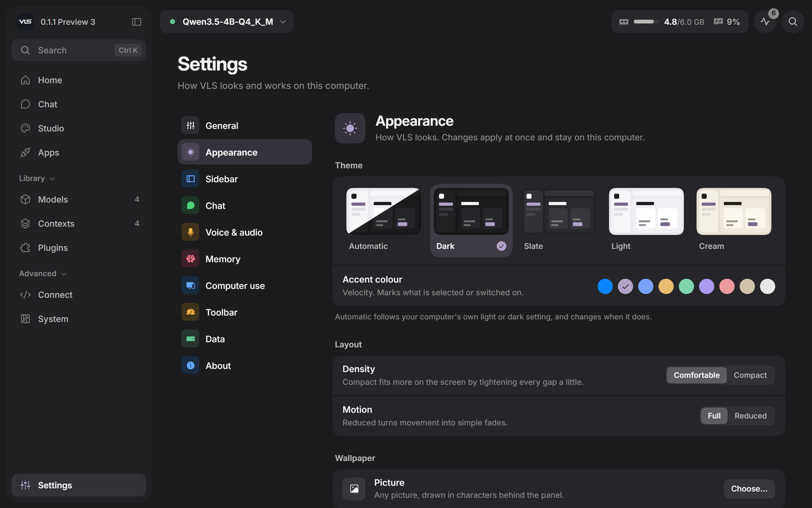Select the Full motion option
Image resolution: width=812 pixels, height=508 pixels.
(714, 416)
